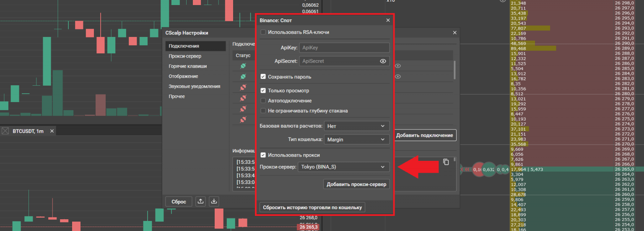Click the export settings upload icon
Image resolution: width=644 pixels, height=231 pixels.
[x=201, y=201]
